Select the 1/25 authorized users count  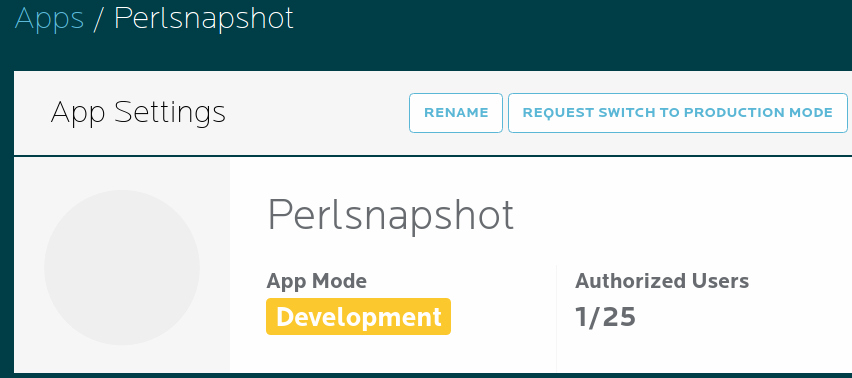[605, 317]
